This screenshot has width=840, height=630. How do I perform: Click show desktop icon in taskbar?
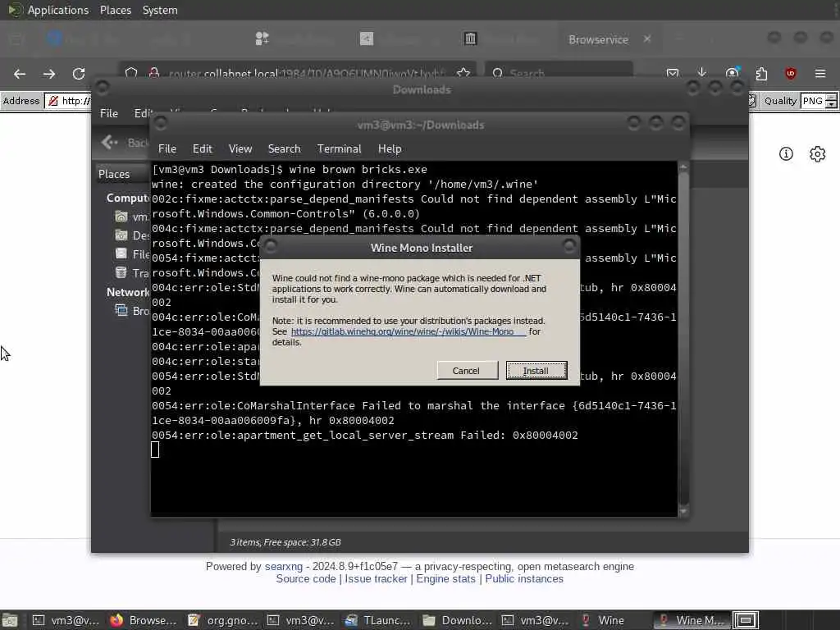coord(9,620)
